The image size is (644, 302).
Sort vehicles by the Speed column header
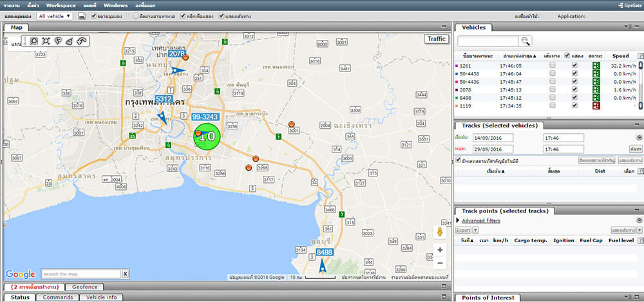coord(620,56)
